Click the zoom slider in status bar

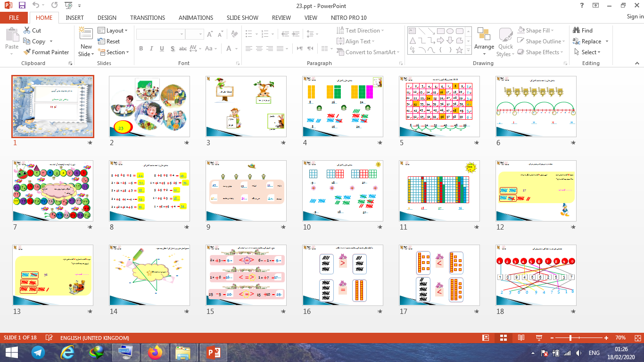[x=570, y=338]
